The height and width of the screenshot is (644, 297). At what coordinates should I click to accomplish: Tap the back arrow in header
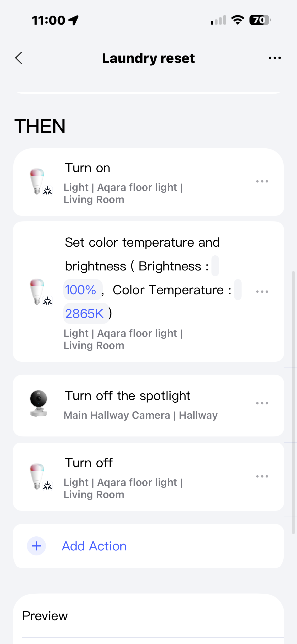(19, 58)
